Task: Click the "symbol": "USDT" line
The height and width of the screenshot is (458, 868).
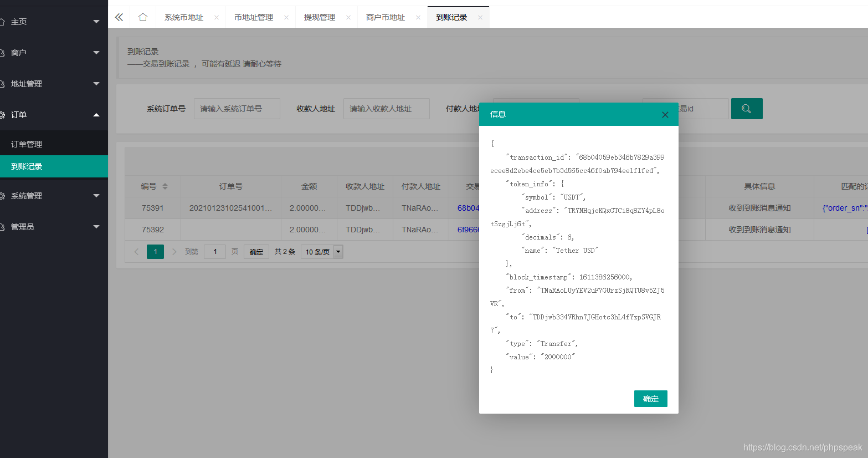Action: [553, 197]
